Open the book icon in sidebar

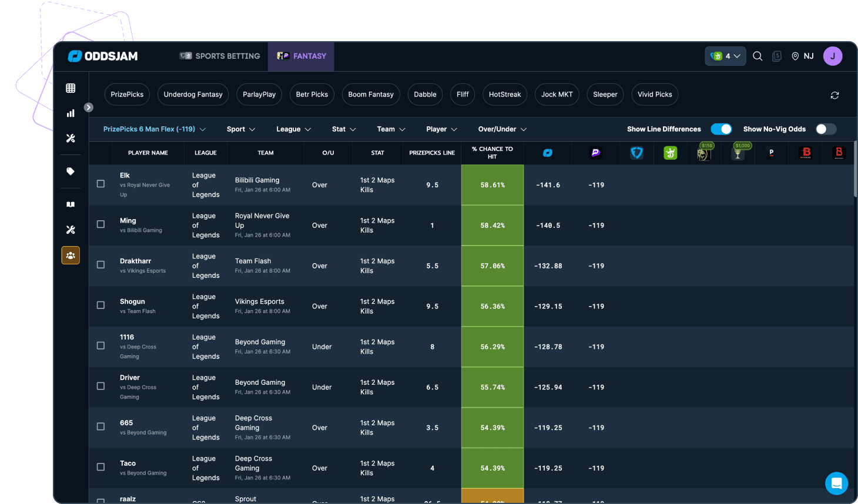tap(71, 204)
